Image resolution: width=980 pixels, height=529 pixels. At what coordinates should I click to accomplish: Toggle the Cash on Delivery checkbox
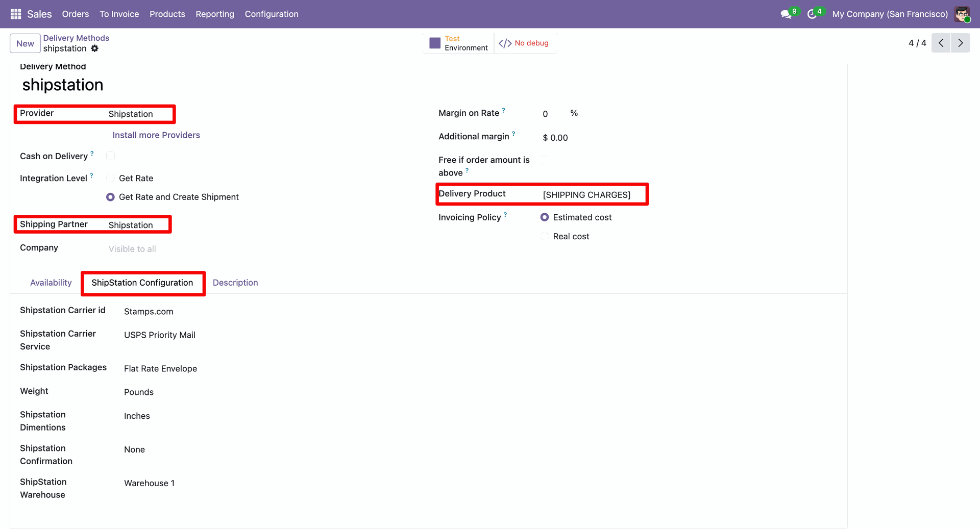pos(110,156)
